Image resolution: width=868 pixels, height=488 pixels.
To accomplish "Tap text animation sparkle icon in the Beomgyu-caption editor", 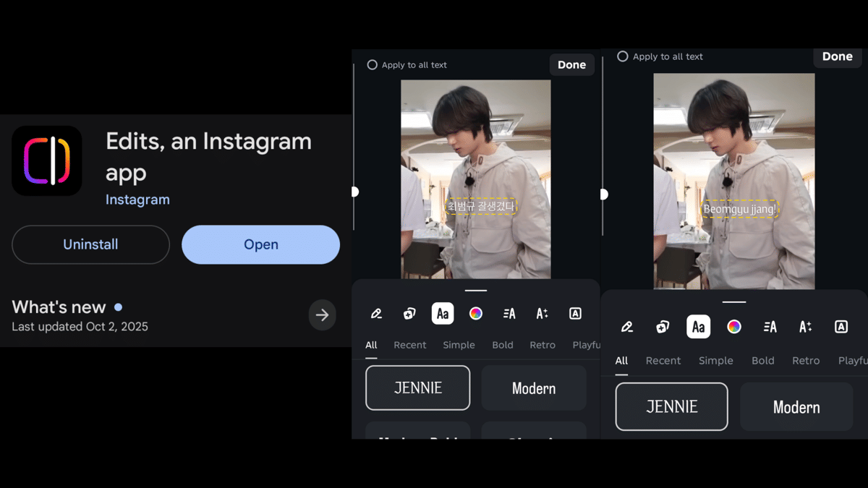I will 805,327.
